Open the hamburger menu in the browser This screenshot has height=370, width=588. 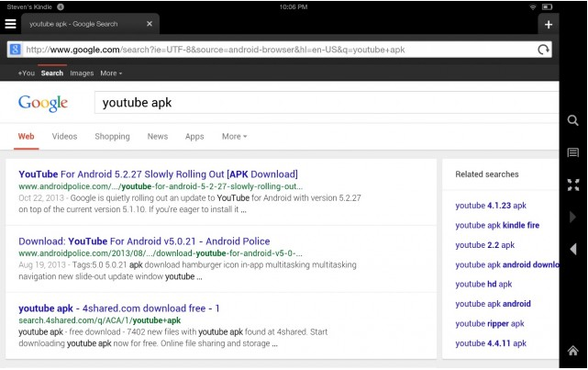click(10, 24)
